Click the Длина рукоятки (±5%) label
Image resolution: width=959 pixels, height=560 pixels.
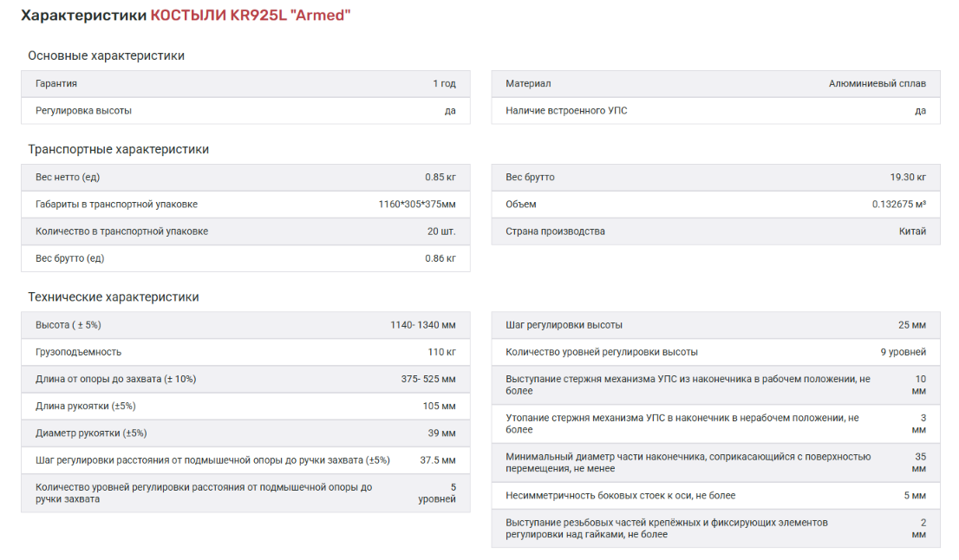[x=85, y=406]
